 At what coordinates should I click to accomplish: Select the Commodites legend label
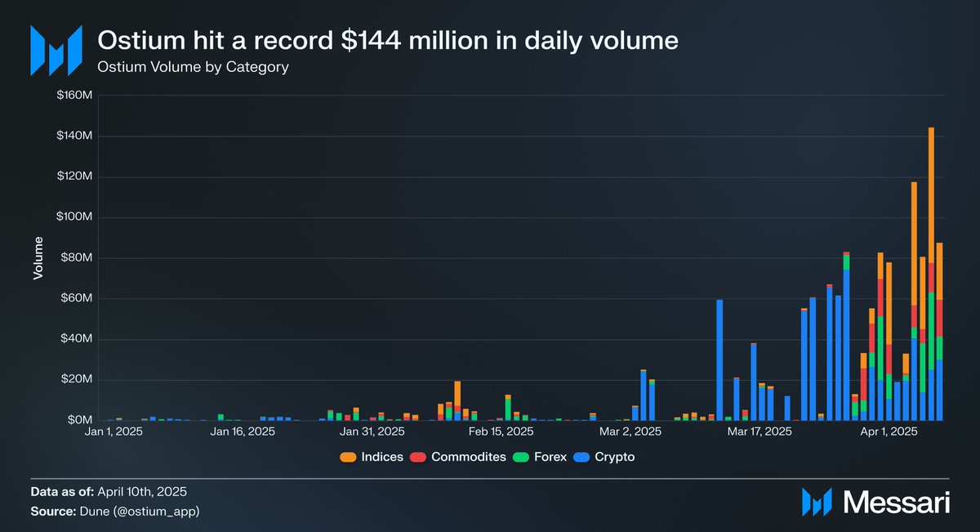pos(469,457)
